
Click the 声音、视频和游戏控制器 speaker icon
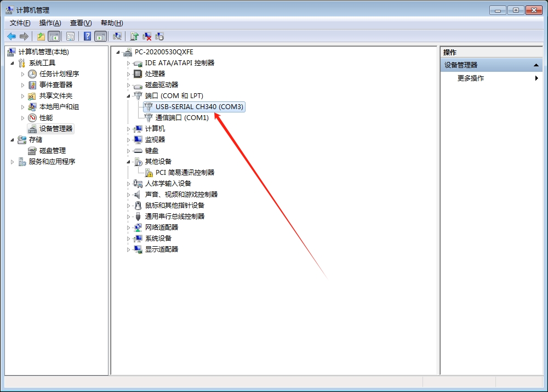(x=138, y=195)
